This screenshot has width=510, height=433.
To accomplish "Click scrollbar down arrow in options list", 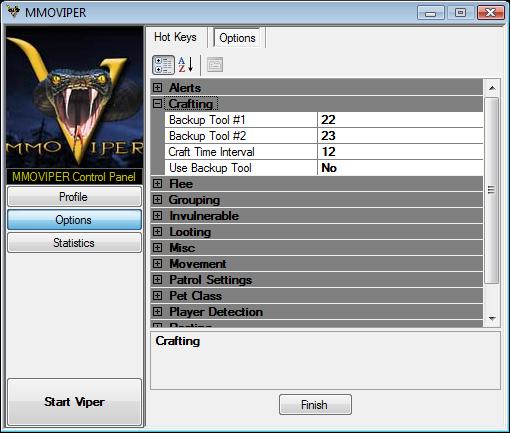I will [x=492, y=318].
